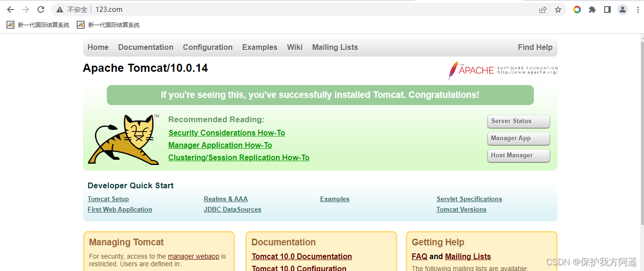Screen dimensions: 644x271
Task: Open the Realms & AAA link
Action: 226,199
